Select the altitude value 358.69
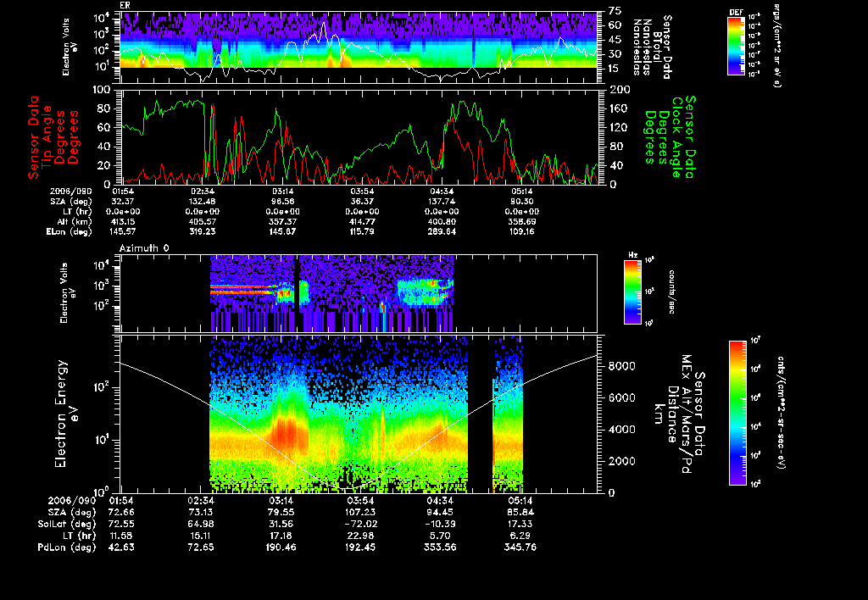The image size is (868, 600). click(x=521, y=221)
